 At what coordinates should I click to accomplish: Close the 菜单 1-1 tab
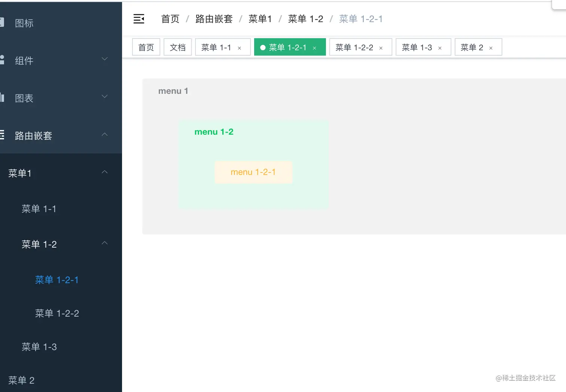[240, 48]
